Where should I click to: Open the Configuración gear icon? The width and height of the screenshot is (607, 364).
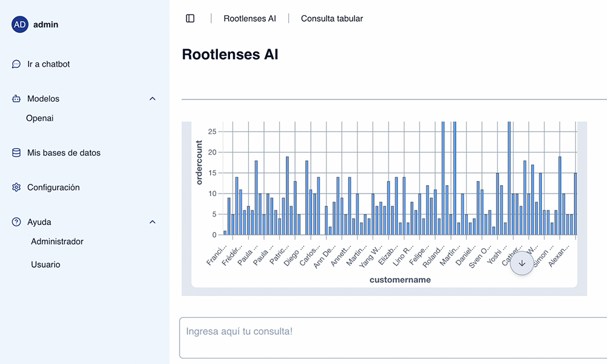[16, 187]
